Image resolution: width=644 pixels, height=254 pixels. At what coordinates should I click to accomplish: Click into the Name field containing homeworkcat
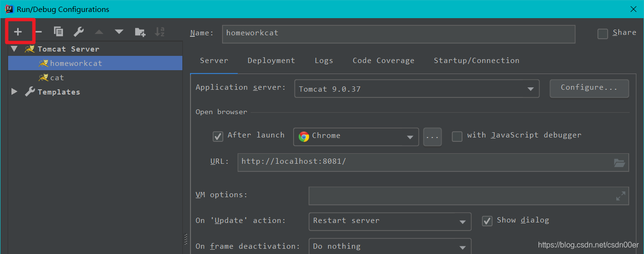point(399,34)
